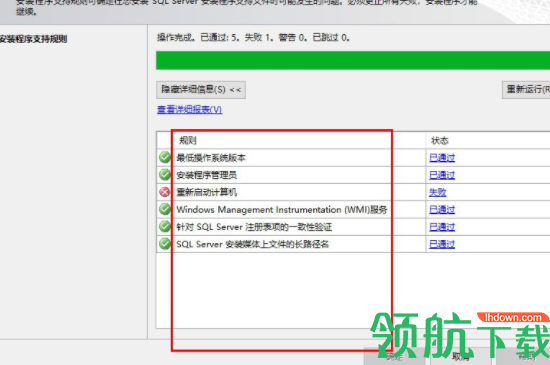
Task: Click the 重新运行 button
Action: (x=526, y=90)
